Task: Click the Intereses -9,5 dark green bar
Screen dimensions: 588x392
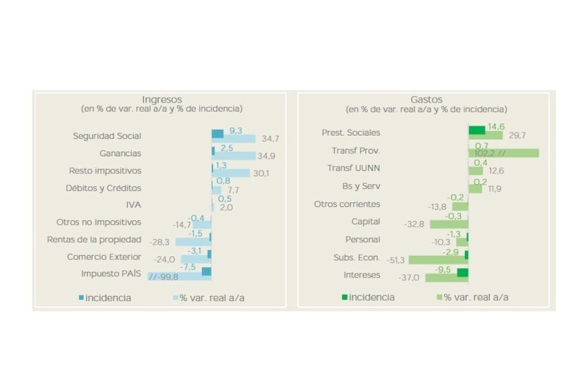Action: pos(463,272)
